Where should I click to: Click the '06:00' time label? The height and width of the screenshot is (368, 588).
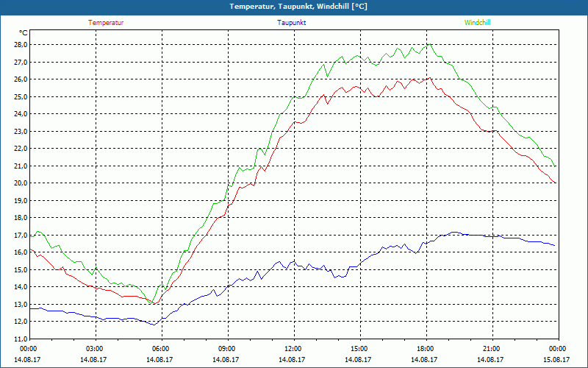pyautogui.click(x=160, y=349)
